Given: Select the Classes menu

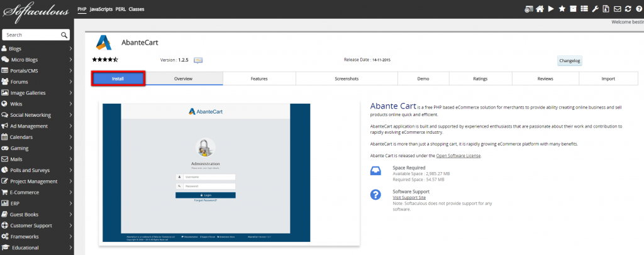Looking at the screenshot, I should 136,9.
